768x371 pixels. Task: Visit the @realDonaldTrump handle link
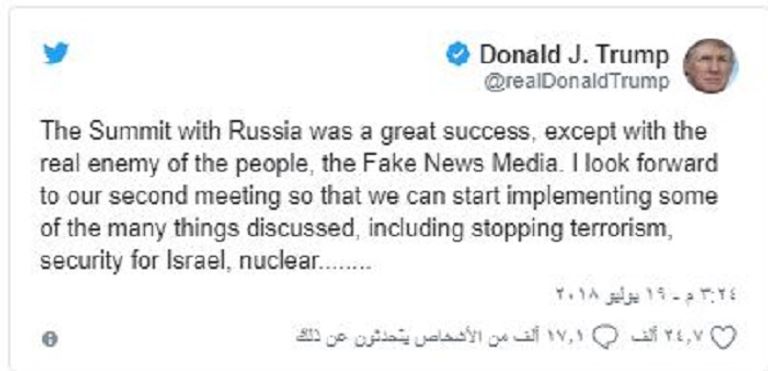pos(576,81)
